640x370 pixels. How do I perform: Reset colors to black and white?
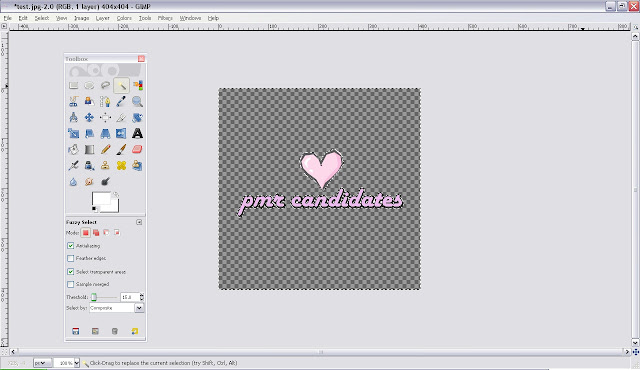tap(95, 209)
